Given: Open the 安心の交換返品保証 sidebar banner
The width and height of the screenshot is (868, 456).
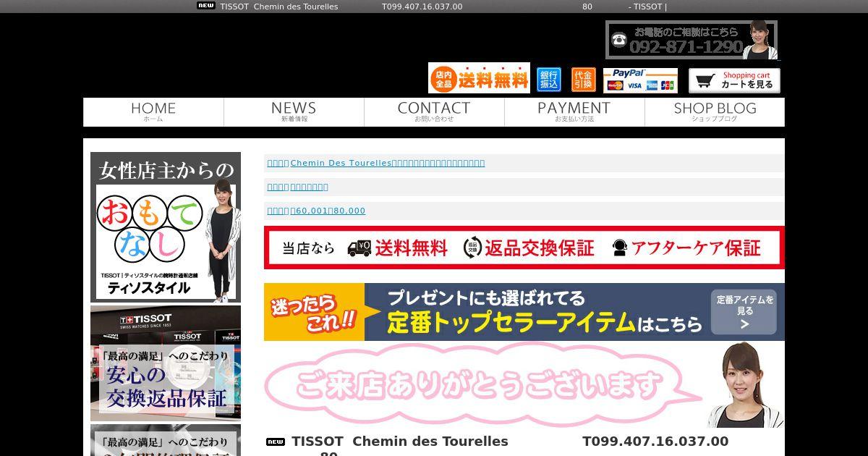Looking at the screenshot, I should point(166,363).
